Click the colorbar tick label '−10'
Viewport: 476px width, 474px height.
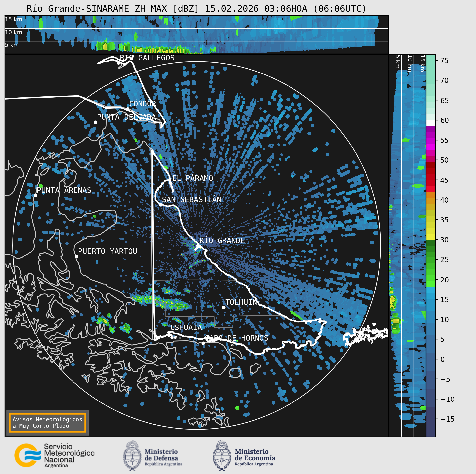pos(447,399)
